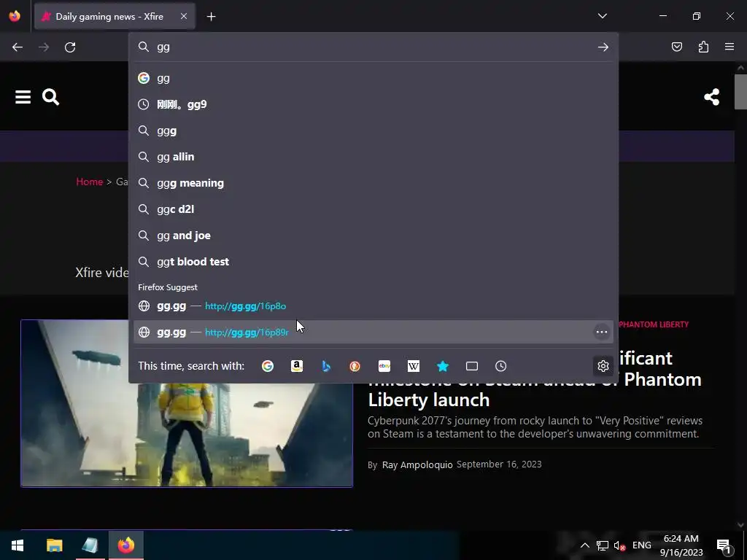747x560 pixels.
Task: Click the muted volume tray icon
Action: pos(619,545)
